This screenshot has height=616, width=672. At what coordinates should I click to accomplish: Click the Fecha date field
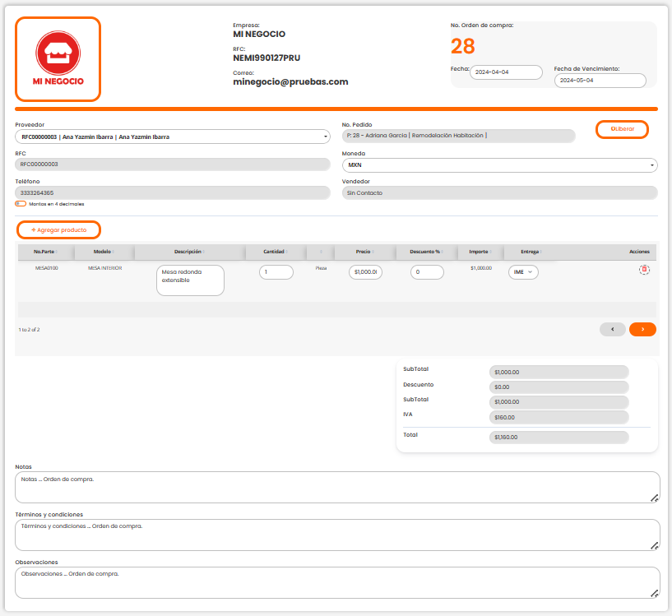pos(506,72)
